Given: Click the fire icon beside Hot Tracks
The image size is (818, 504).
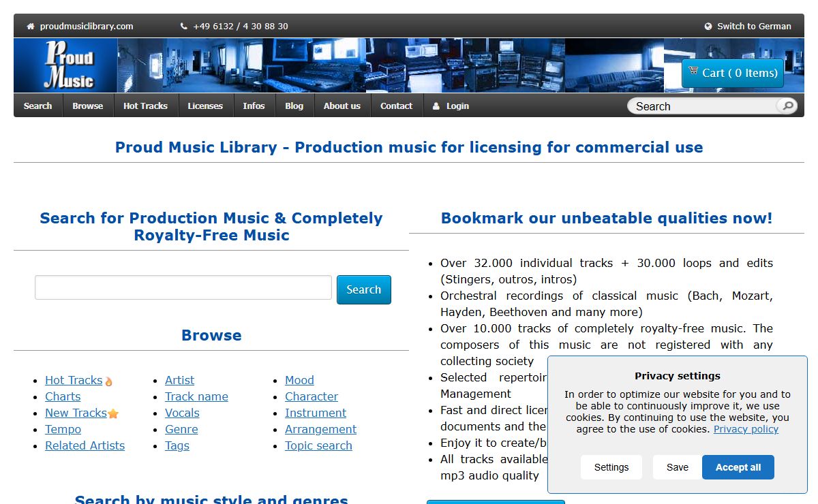Looking at the screenshot, I should pos(108,381).
